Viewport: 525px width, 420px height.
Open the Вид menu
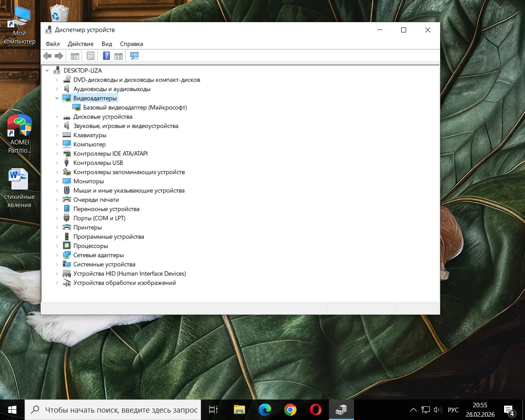click(107, 44)
